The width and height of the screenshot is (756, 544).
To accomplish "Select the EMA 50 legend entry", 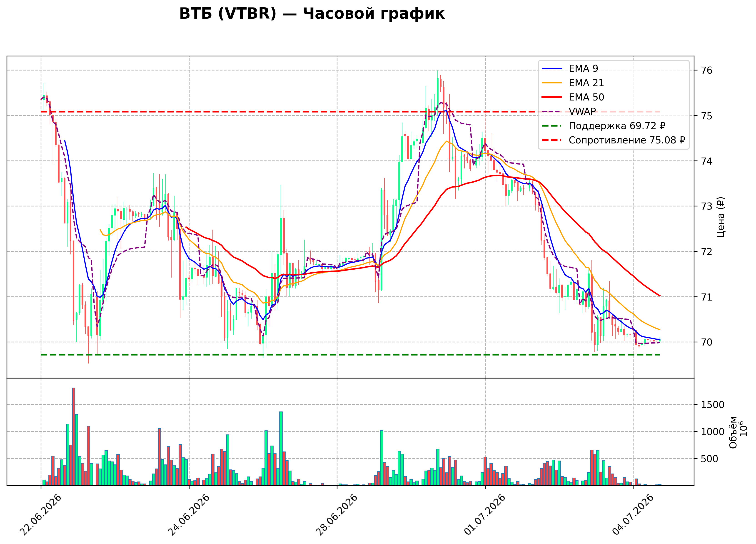I will pos(573,97).
